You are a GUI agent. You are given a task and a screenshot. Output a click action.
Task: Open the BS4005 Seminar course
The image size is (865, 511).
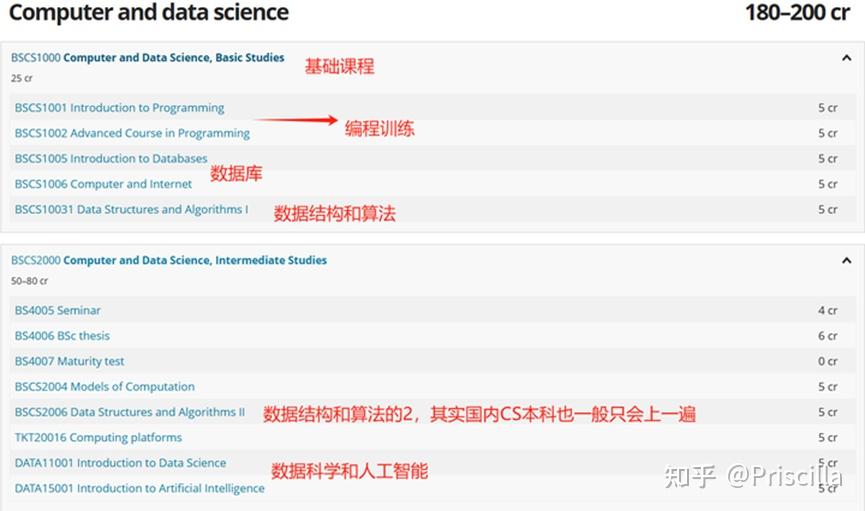57,311
